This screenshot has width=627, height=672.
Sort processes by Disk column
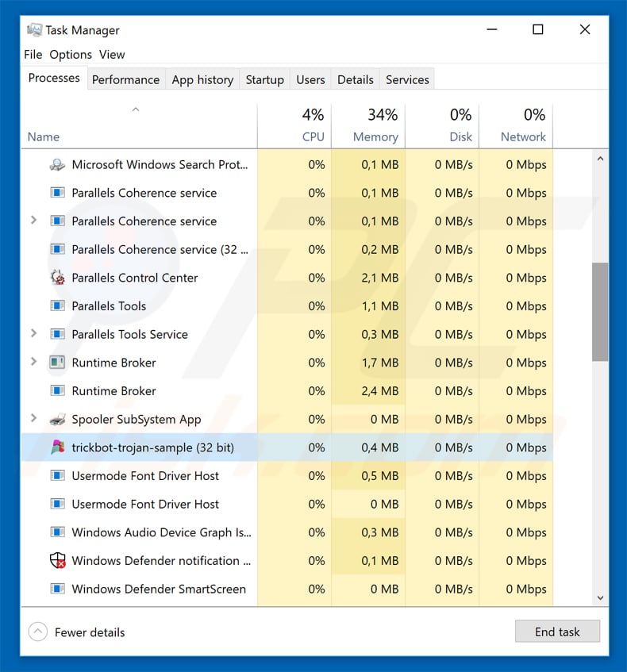(x=442, y=126)
